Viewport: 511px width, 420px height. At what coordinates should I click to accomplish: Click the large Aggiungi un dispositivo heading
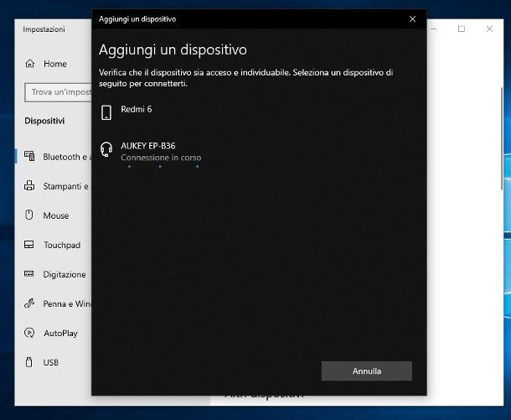(173, 50)
